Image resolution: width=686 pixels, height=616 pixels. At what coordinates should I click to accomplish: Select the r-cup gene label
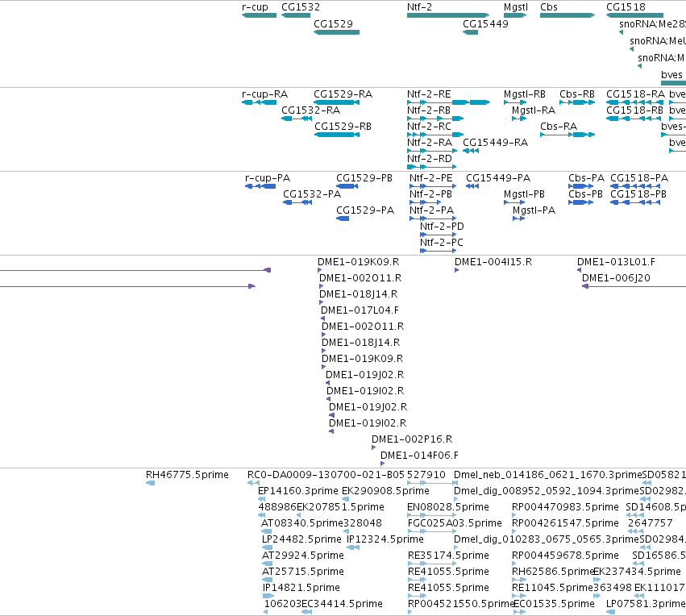tap(255, 7)
